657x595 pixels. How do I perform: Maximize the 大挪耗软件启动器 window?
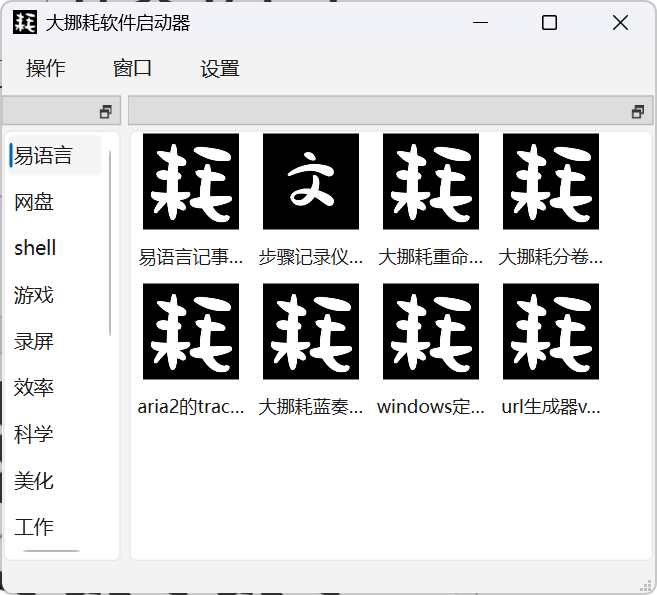pos(549,22)
